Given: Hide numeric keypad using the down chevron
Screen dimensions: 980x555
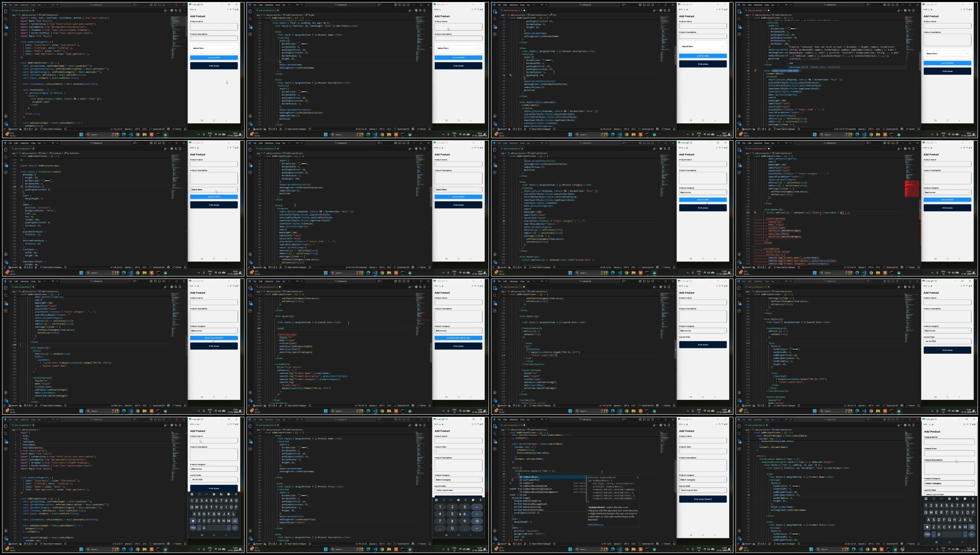Looking at the screenshot, I should 471,535.
